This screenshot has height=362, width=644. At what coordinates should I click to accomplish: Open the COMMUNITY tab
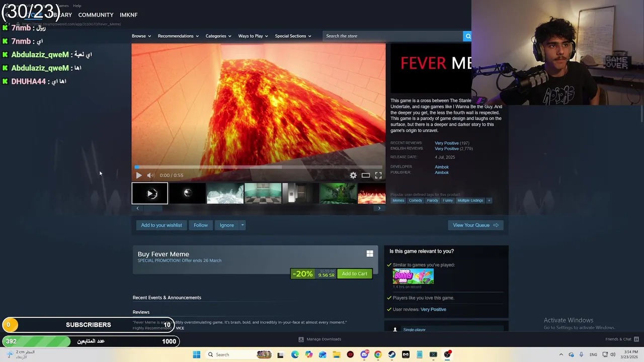[x=96, y=15]
